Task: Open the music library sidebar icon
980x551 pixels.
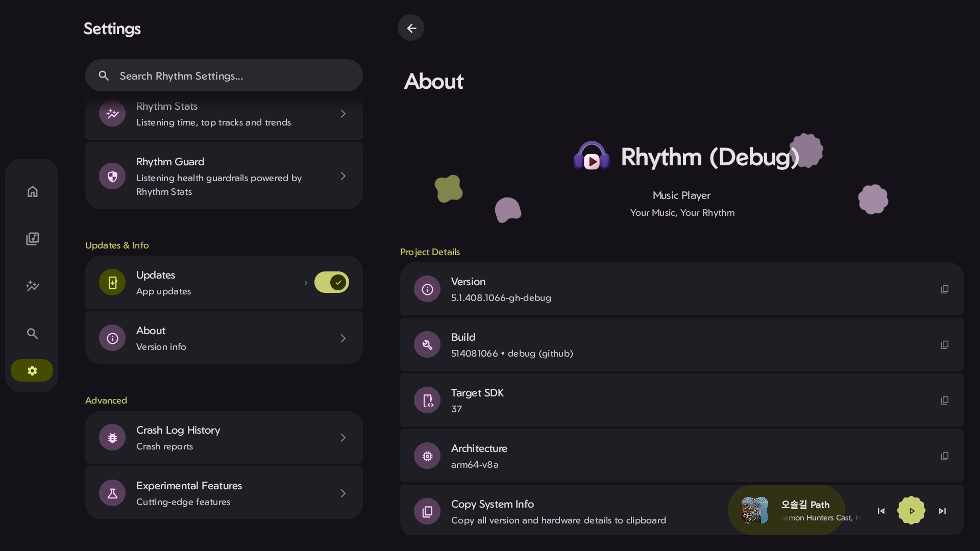Action: click(x=32, y=239)
